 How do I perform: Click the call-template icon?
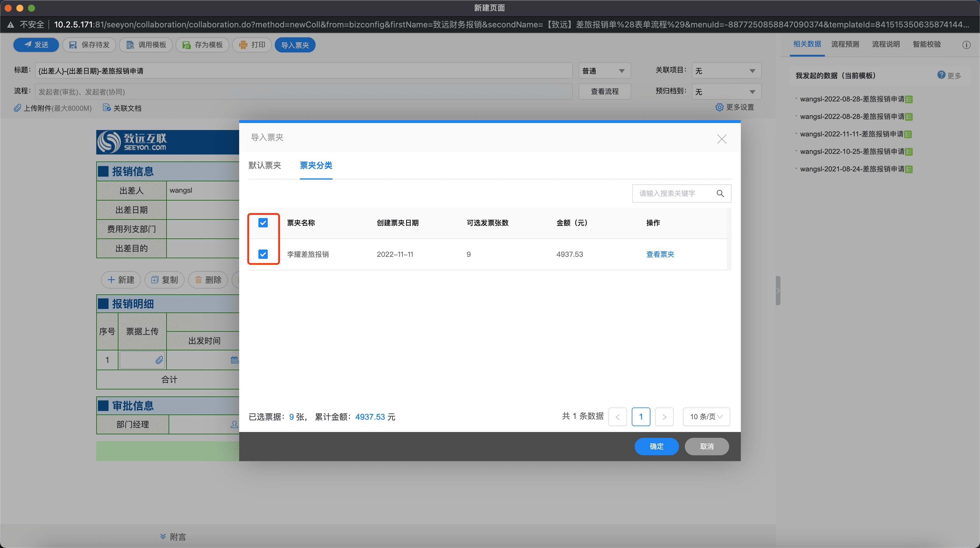(130, 45)
